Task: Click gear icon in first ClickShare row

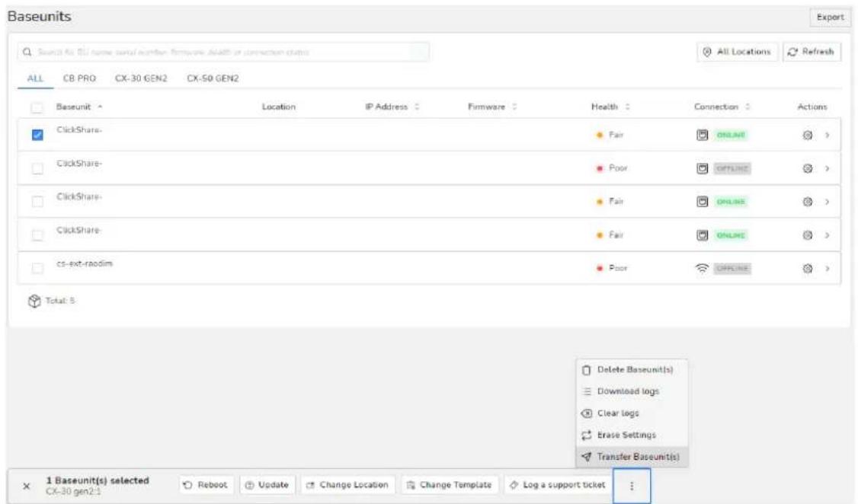Action: tap(807, 135)
